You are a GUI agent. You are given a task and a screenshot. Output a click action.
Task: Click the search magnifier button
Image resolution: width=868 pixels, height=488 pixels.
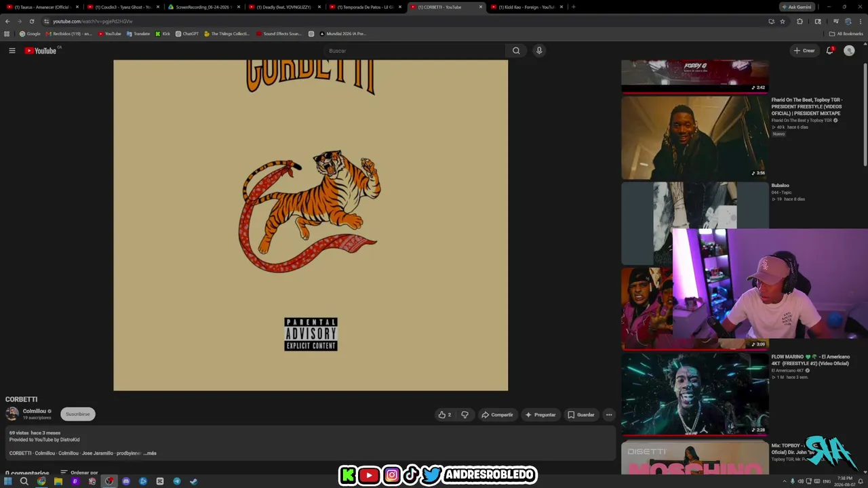(516, 51)
